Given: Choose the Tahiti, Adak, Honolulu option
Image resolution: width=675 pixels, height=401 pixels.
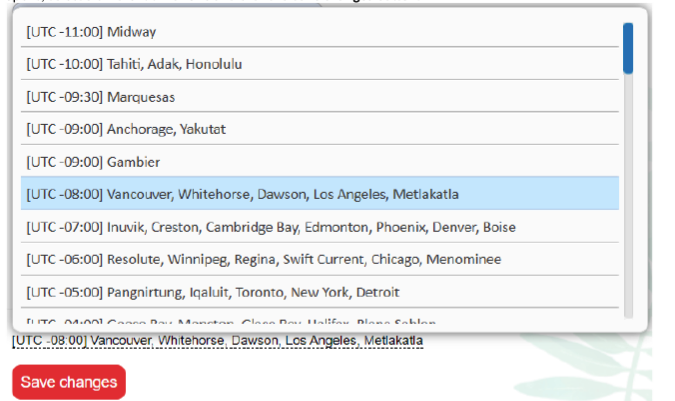Looking at the screenshot, I should (320, 64).
